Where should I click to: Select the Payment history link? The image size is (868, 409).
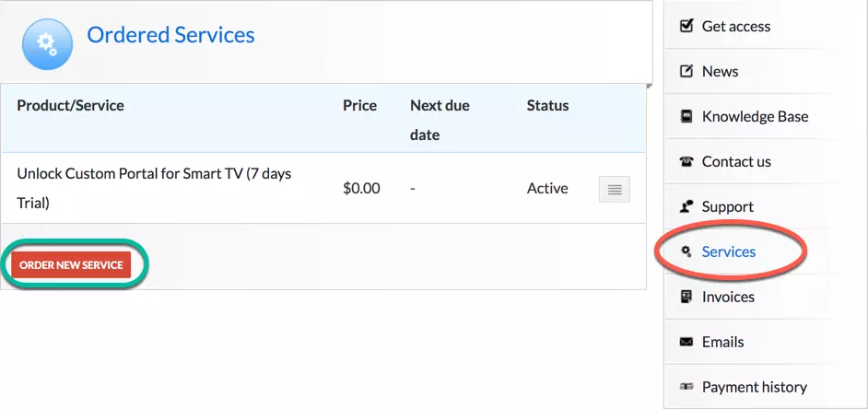(x=754, y=387)
